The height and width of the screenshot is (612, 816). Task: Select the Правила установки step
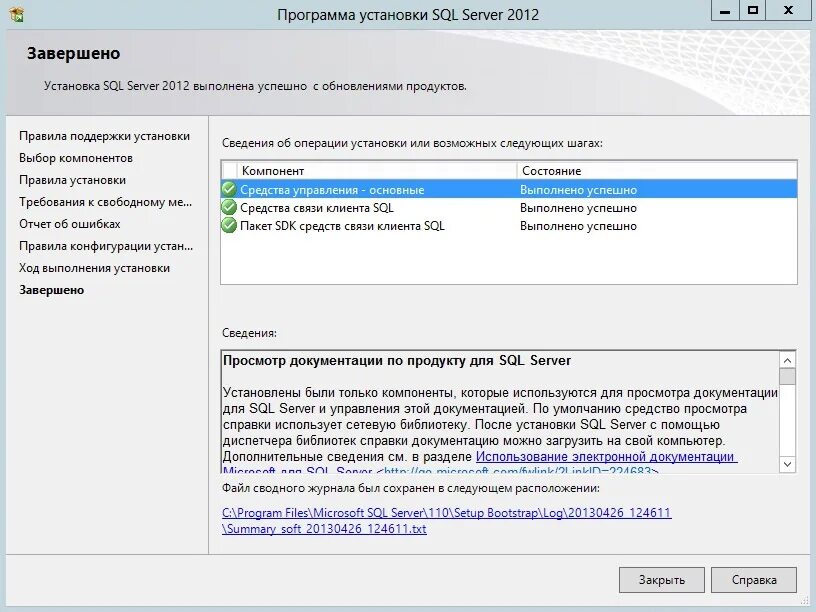point(72,180)
